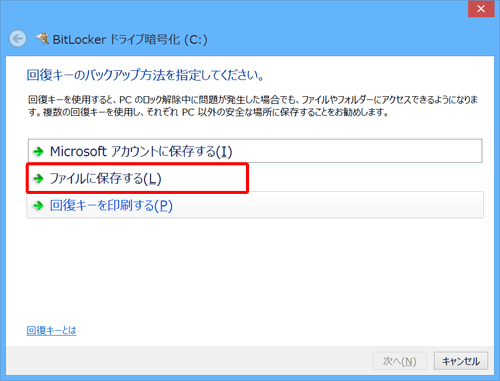Close the BitLocker wizard with the red X
This screenshot has width=500, height=381.
[x=481, y=9]
